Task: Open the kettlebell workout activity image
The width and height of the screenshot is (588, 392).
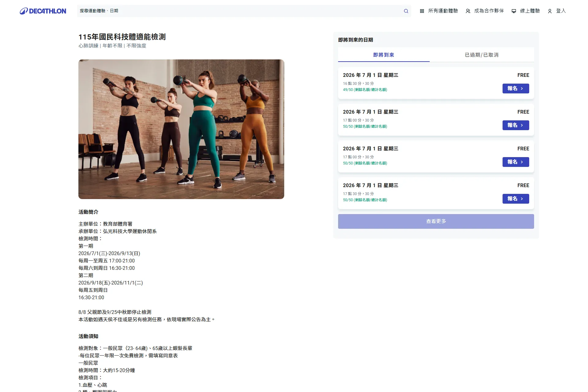Action: click(x=181, y=129)
